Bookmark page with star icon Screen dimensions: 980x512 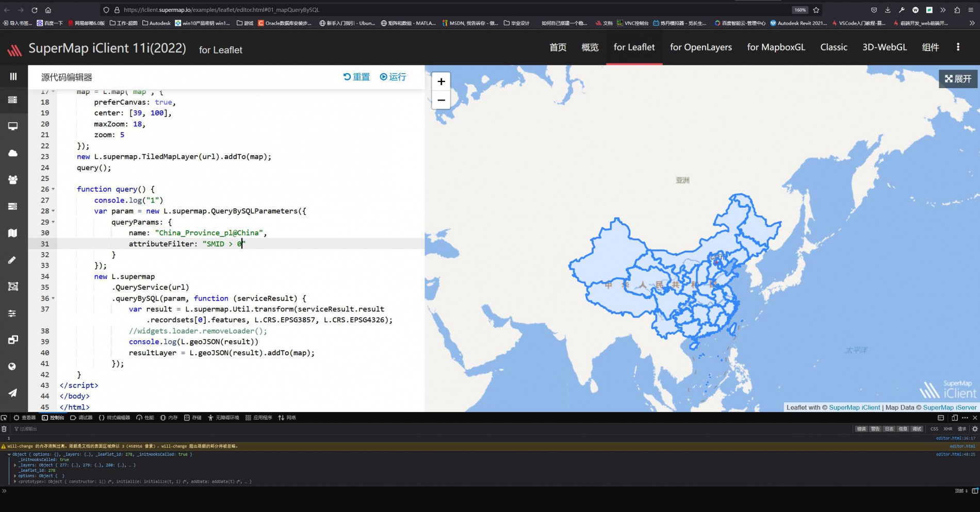816,10
